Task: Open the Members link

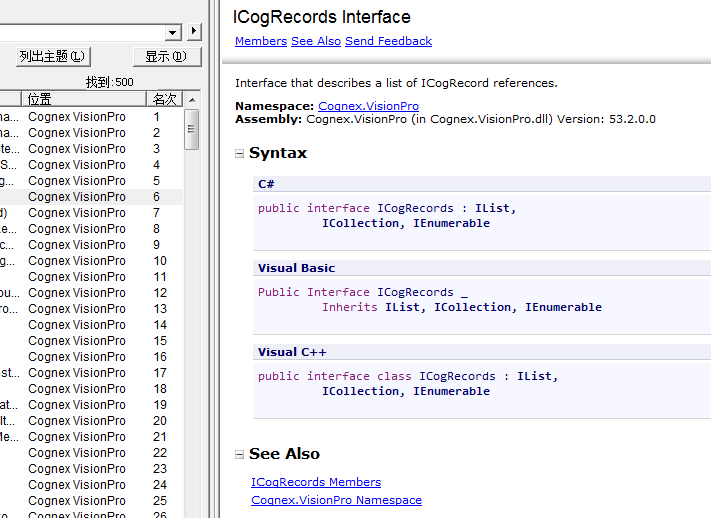Action: tap(261, 41)
